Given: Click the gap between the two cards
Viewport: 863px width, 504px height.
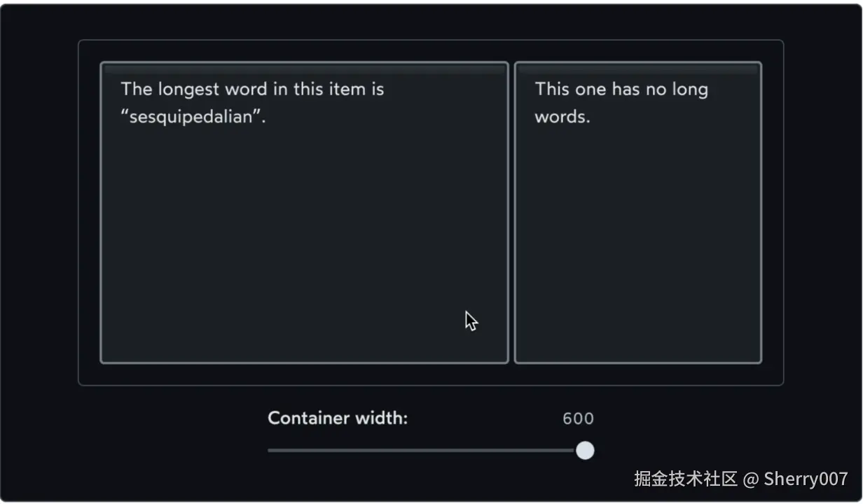Looking at the screenshot, I should click(511, 210).
